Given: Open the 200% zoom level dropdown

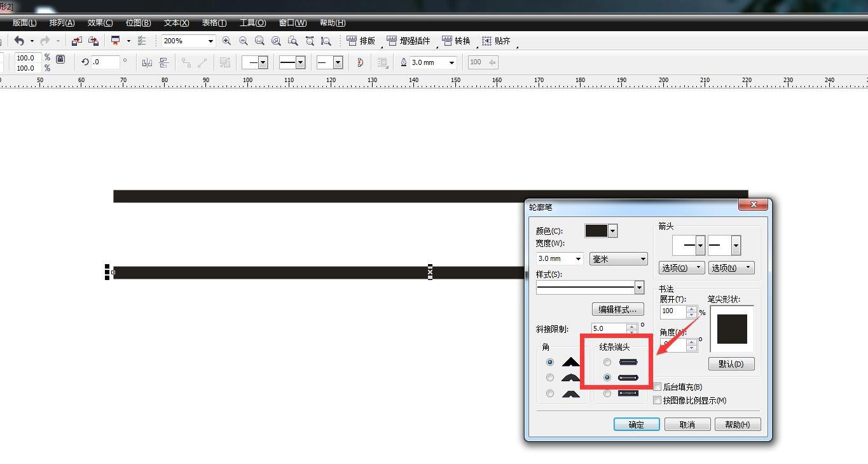Looking at the screenshot, I should (x=210, y=41).
